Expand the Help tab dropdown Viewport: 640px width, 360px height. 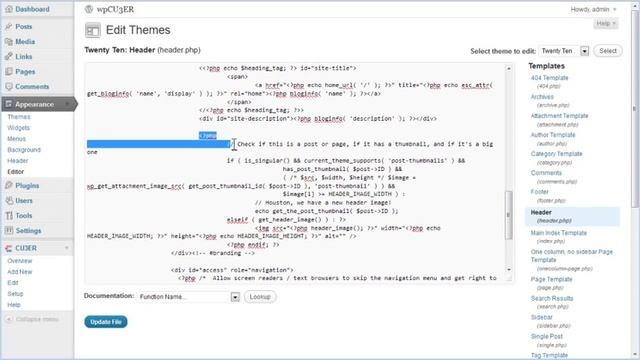pos(606,24)
